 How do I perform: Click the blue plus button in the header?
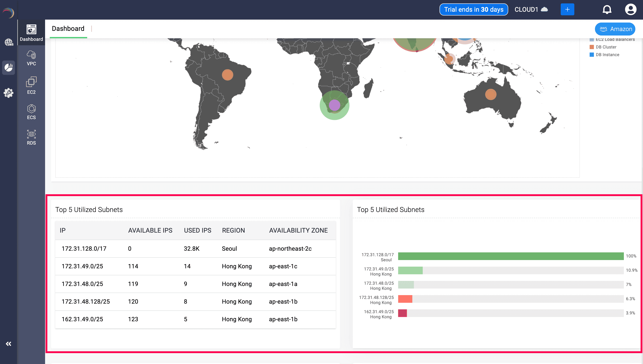point(568,10)
